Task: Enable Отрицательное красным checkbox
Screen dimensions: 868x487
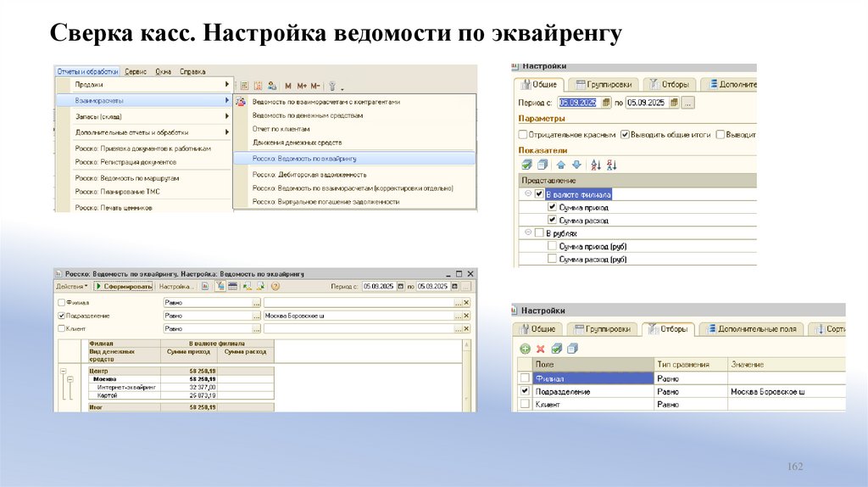Action: click(522, 135)
